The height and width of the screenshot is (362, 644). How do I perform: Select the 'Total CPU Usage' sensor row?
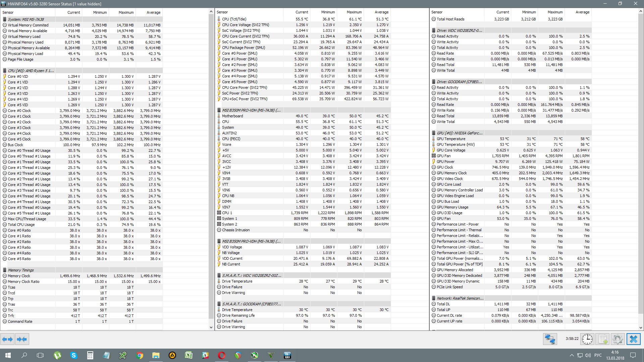coord(82,225)
